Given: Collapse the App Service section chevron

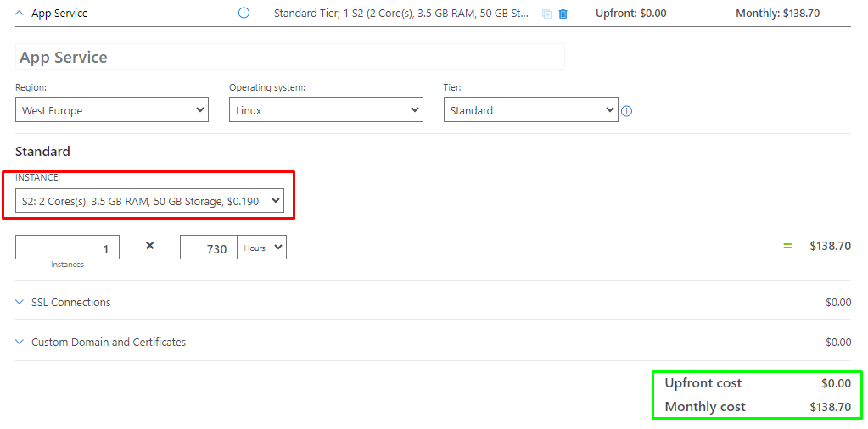Looking at the screenshot, I should click(x=20, y=14).
